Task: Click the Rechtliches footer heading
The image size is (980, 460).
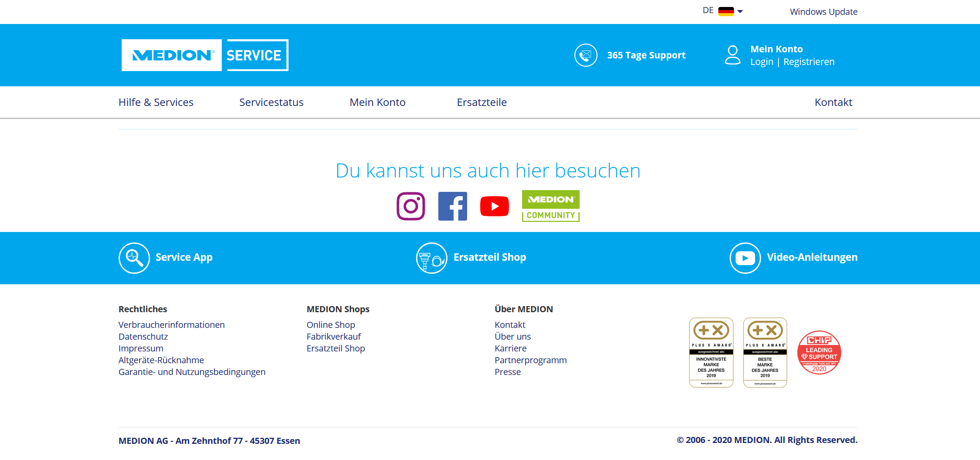Action: click(x=143, y=309)
